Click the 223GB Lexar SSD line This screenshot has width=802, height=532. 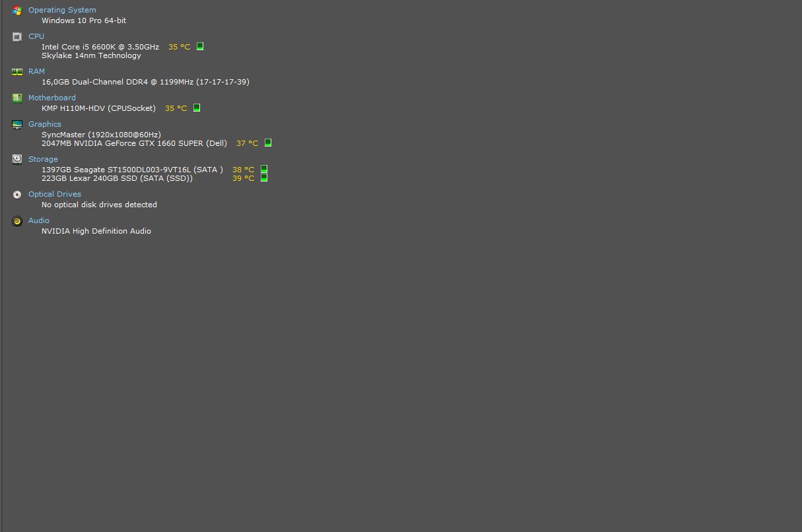pos(117,178)
